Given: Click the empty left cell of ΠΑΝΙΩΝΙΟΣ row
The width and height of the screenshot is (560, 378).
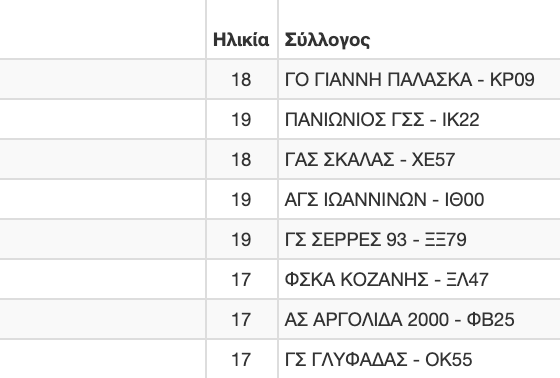Looking at the screenshot, I should [x=102, y=119].
